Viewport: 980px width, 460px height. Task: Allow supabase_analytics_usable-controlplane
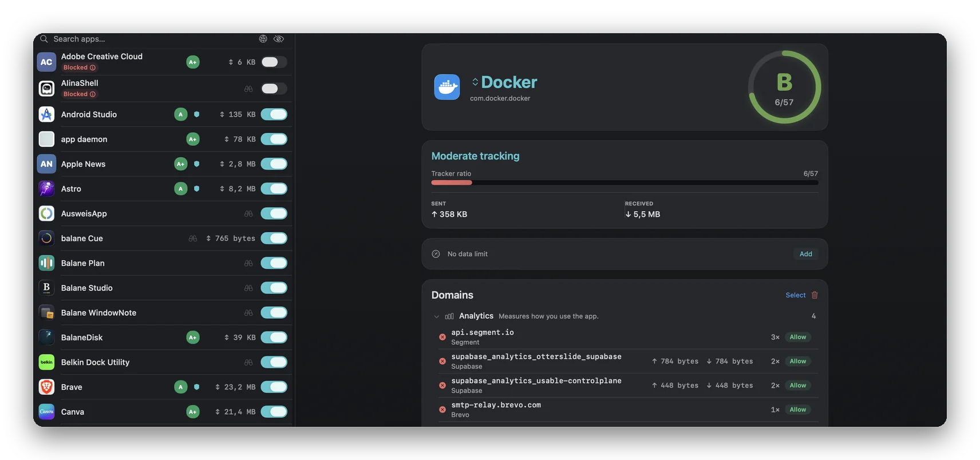[x=797, y=385]
